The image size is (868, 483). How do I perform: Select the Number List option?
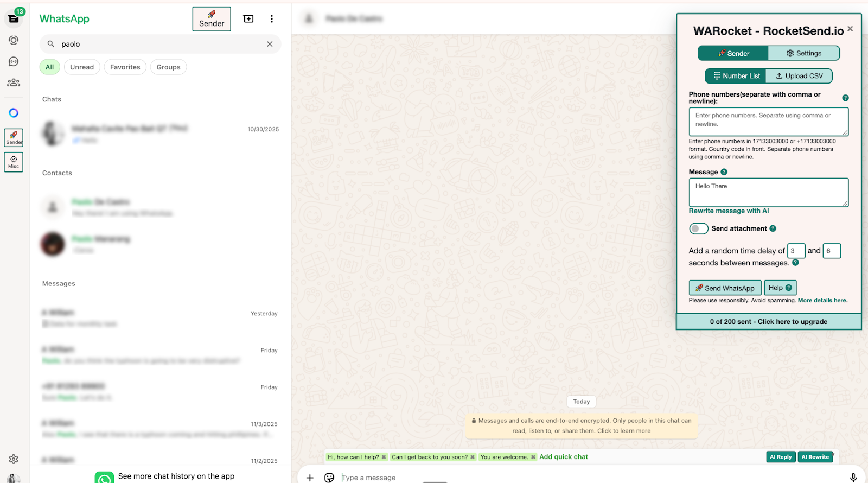[736, 76]
